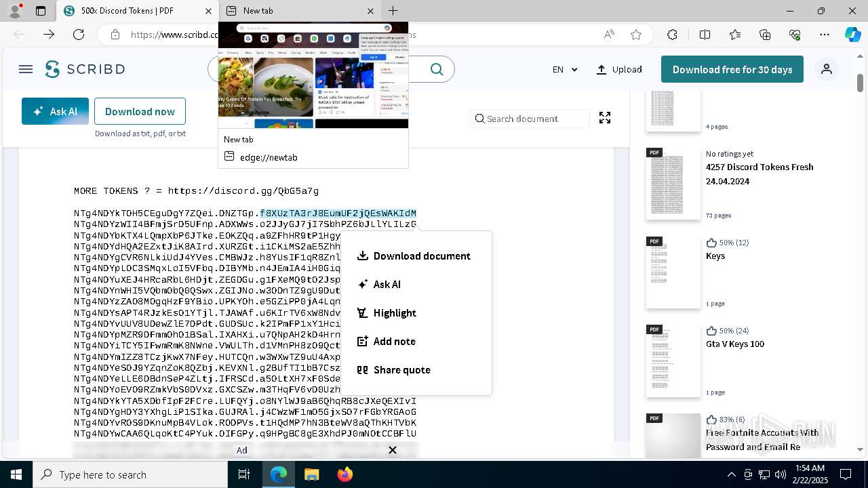Open the user account icon

[827, 69]
